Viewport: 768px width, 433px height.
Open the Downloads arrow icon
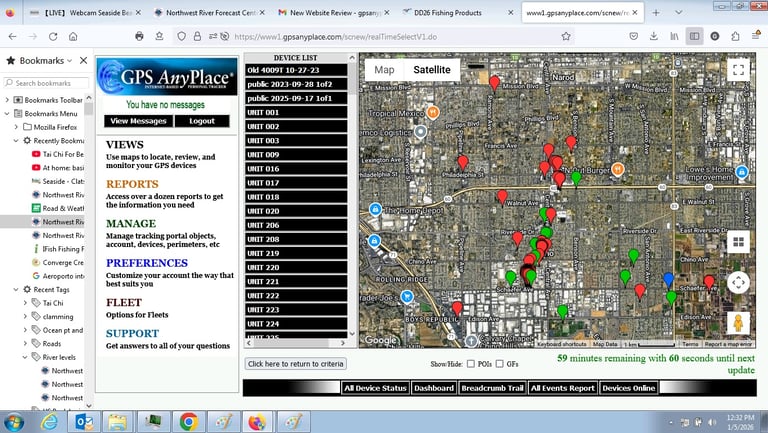pyautogui.click(x=653, y=36)
